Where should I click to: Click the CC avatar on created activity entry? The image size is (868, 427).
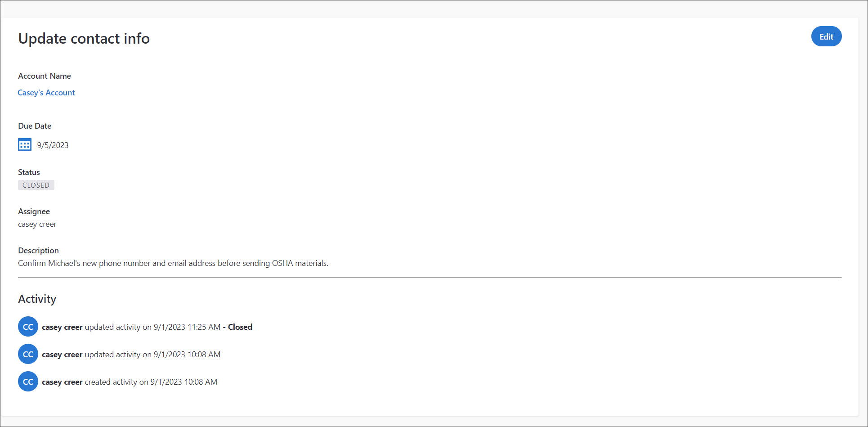click(28, 382)
